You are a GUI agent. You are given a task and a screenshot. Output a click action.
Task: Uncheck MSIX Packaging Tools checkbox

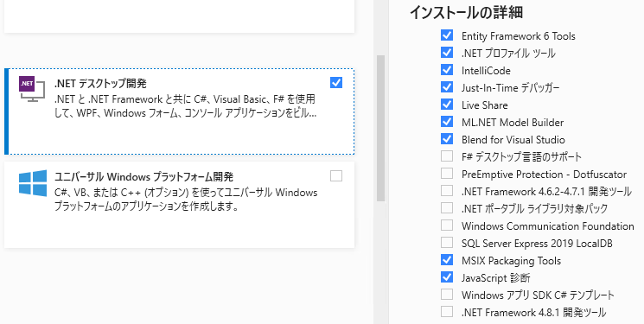pos(447,259)
